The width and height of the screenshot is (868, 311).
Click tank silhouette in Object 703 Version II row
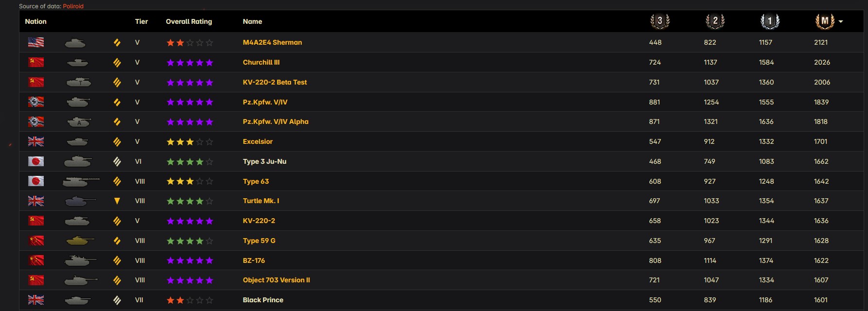pyautogui.click(x=81, y=280)
